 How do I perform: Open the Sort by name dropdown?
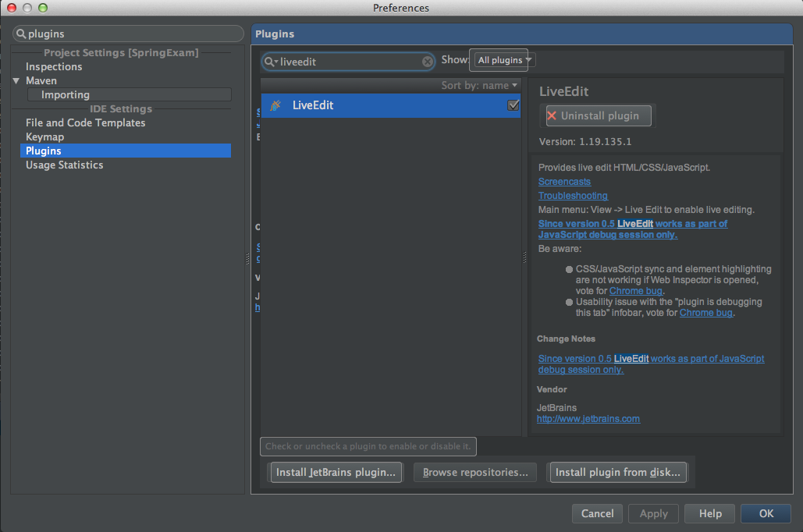[x=479, y=86]
